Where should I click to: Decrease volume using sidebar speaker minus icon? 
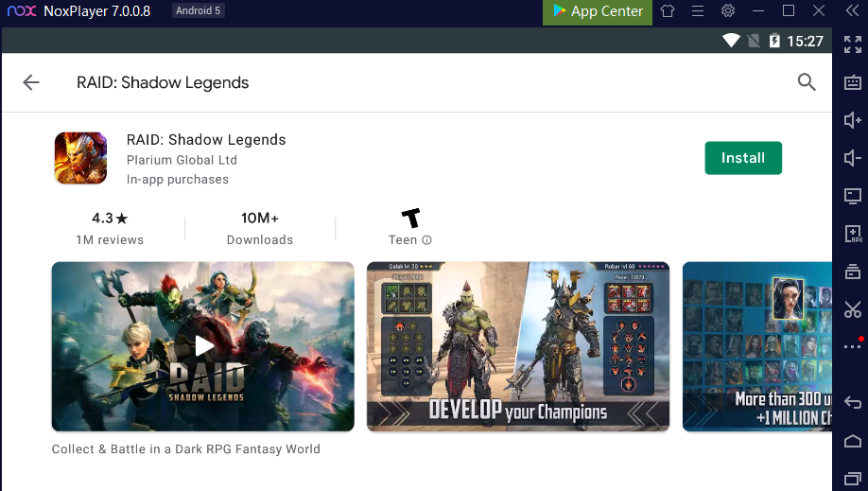point(853,158)
